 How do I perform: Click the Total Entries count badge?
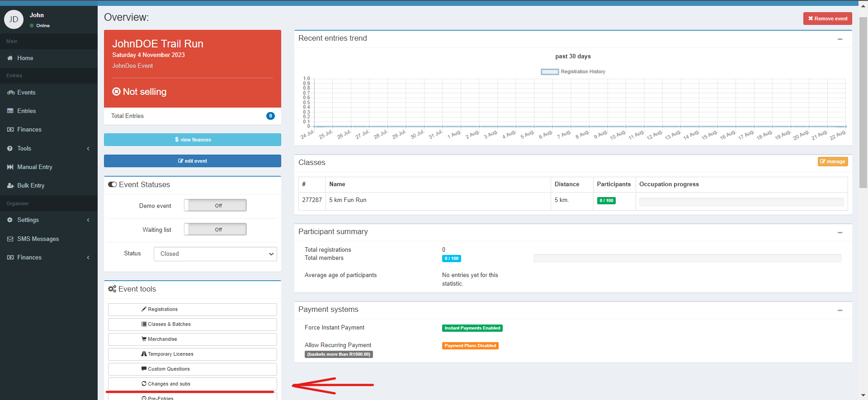(270, 116)
